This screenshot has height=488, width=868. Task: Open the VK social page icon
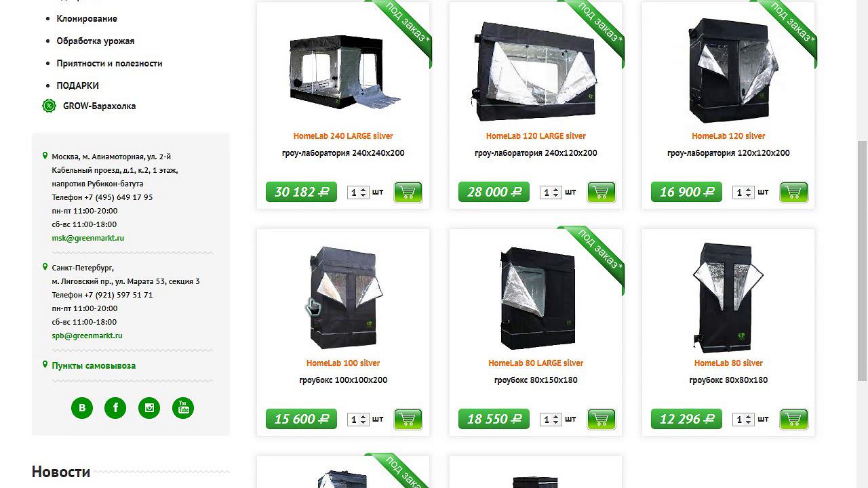[x=82, y=408]
